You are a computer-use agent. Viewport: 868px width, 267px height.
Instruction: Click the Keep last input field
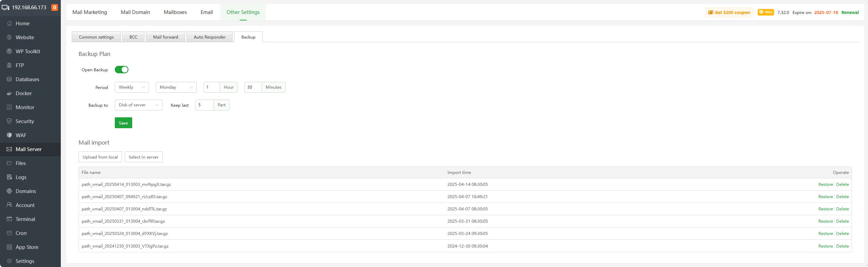[x=205, y=105]
